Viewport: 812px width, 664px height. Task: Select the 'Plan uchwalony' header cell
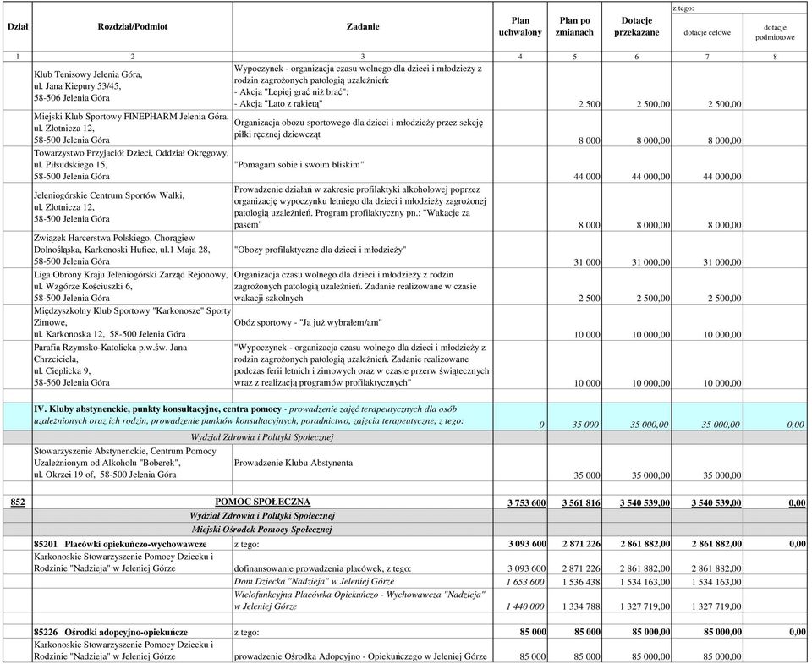coord(520,26)
